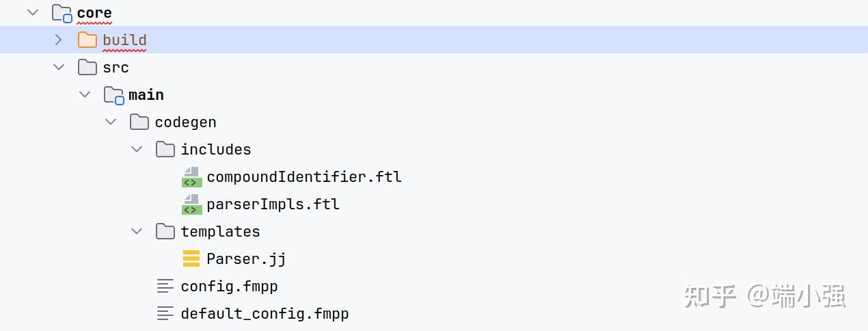Click the src folder icon
The image size is (868, 331).
pos(87,68)
